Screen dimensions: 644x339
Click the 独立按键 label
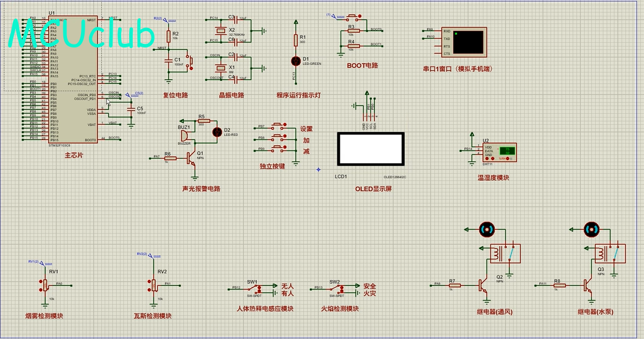point(272,166)
